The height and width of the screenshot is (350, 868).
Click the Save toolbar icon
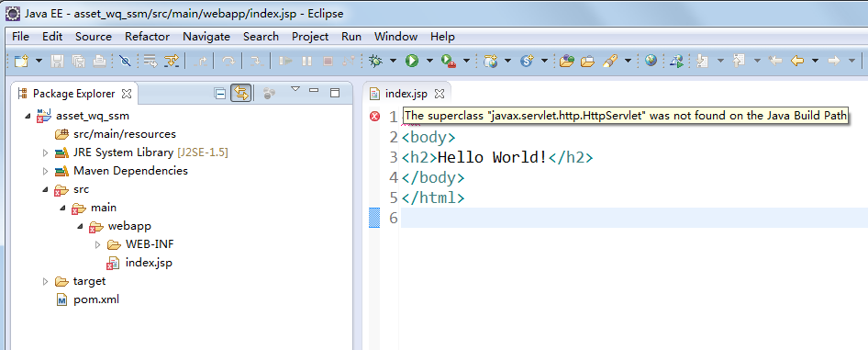(x=57, y=61)
